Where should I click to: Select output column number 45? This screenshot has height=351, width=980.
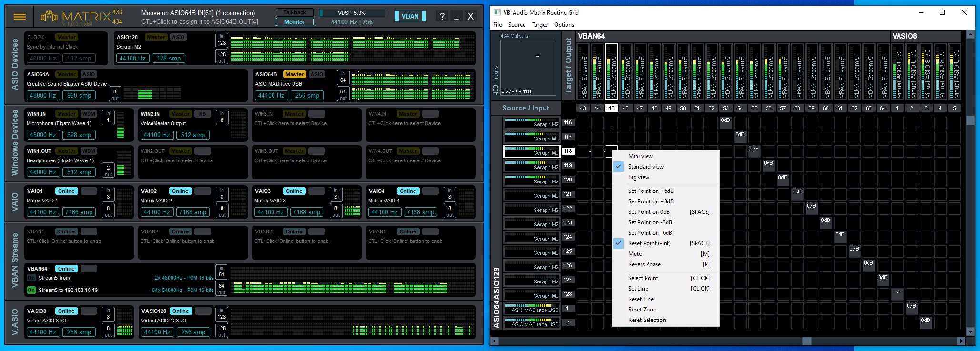tap(611, 108)
